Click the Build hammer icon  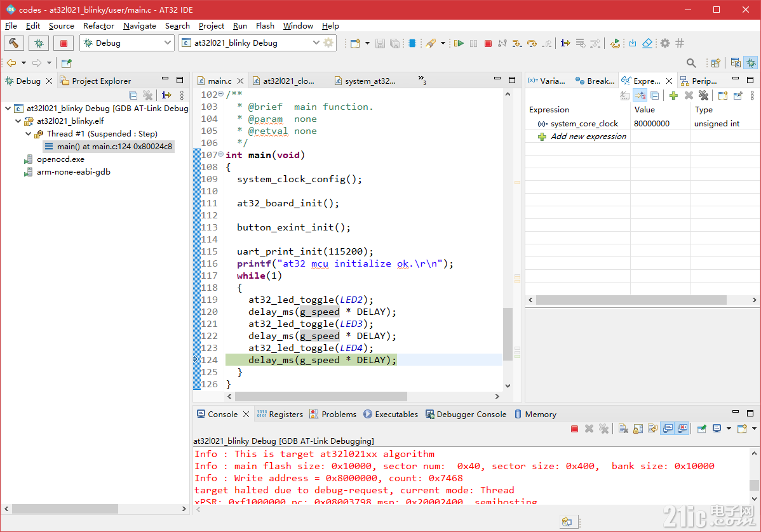point(14,43)
